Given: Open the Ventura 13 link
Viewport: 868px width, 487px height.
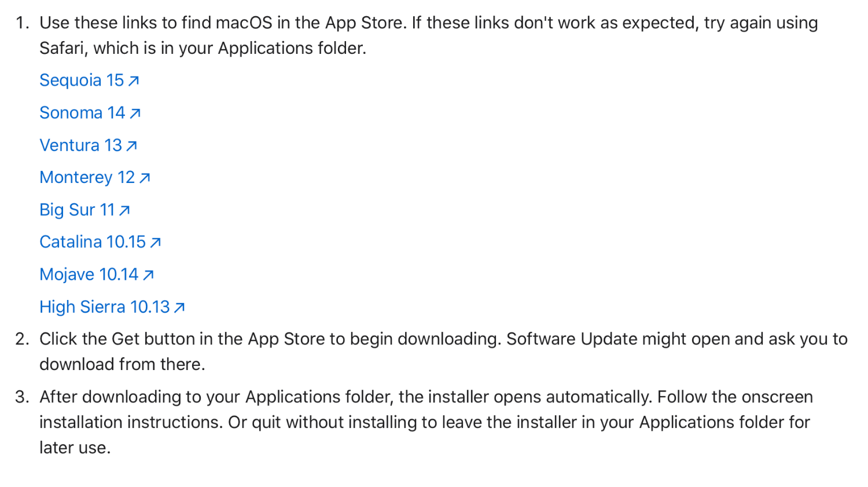Looking at the screenshot, I should [89, 145].
